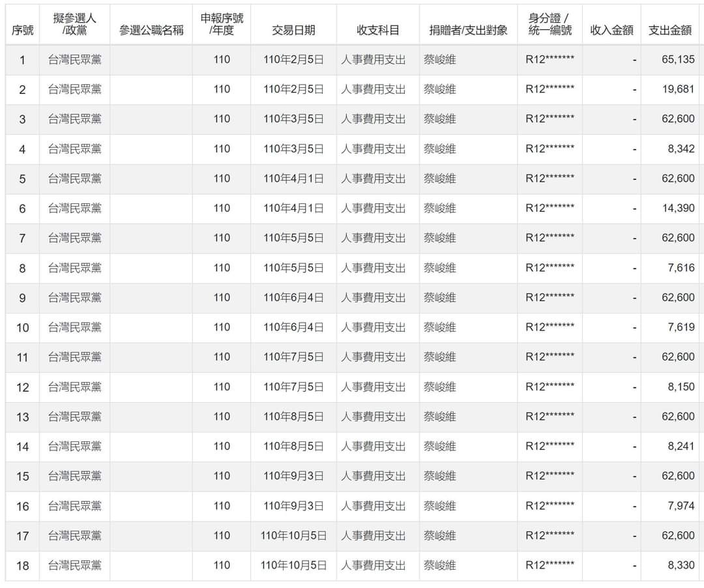Click year 110 in row 18
Screen dimensions: 704x588
222,565
